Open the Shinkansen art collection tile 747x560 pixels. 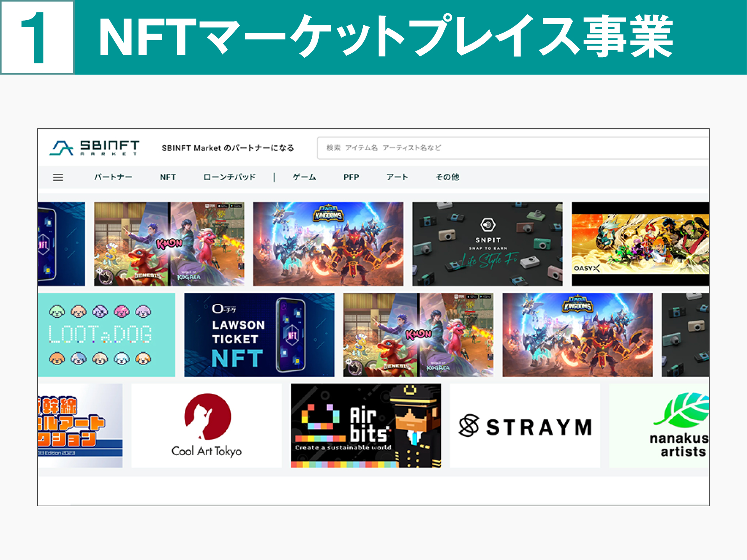coord(80,426)
